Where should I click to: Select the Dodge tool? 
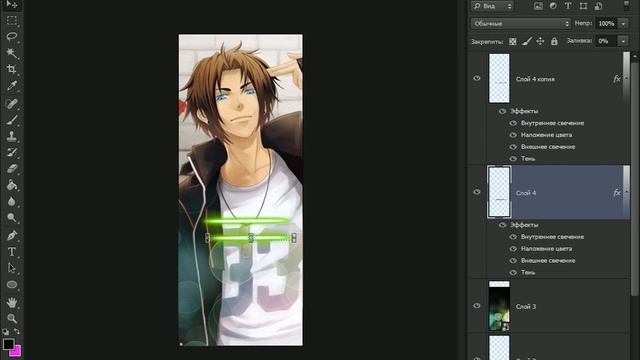tap(11, 218)
